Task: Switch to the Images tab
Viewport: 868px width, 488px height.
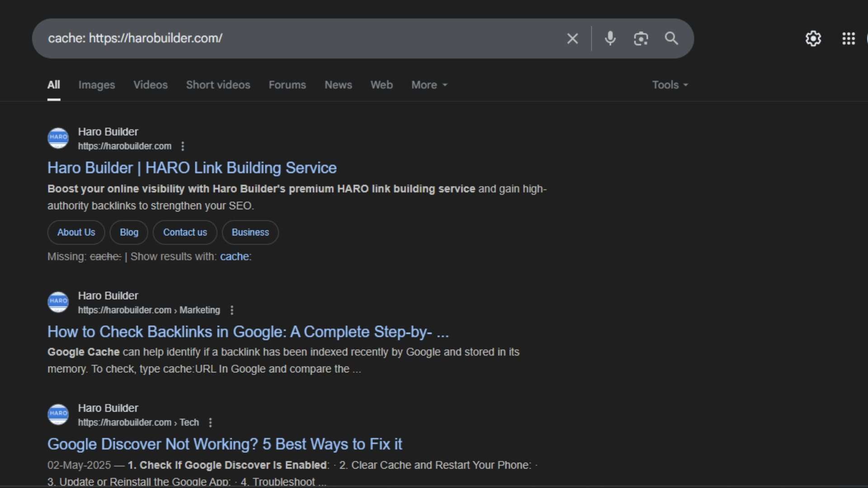Action: pyautogui.click(x=97, y=85)
